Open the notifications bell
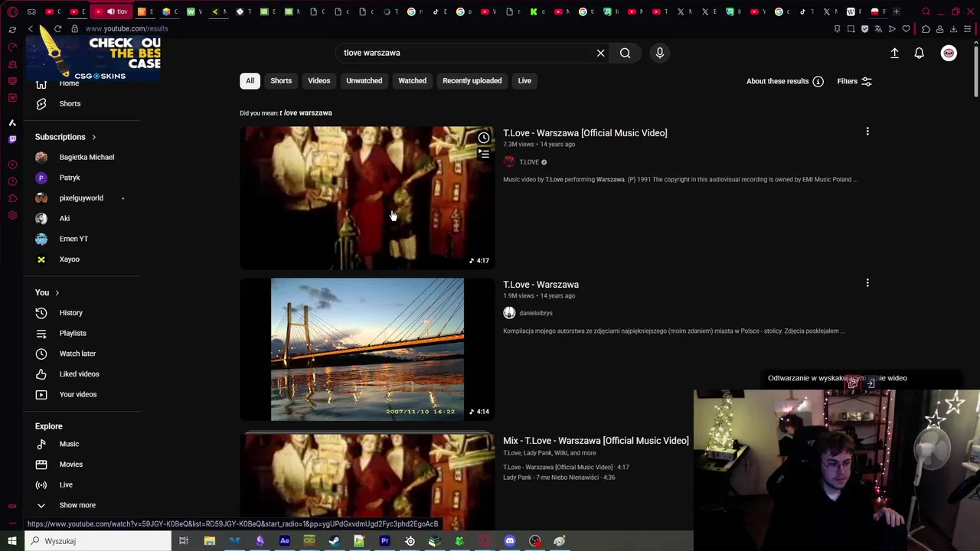Screen dimensions: 980x551 pyautogui.click(x=919, y=53)
